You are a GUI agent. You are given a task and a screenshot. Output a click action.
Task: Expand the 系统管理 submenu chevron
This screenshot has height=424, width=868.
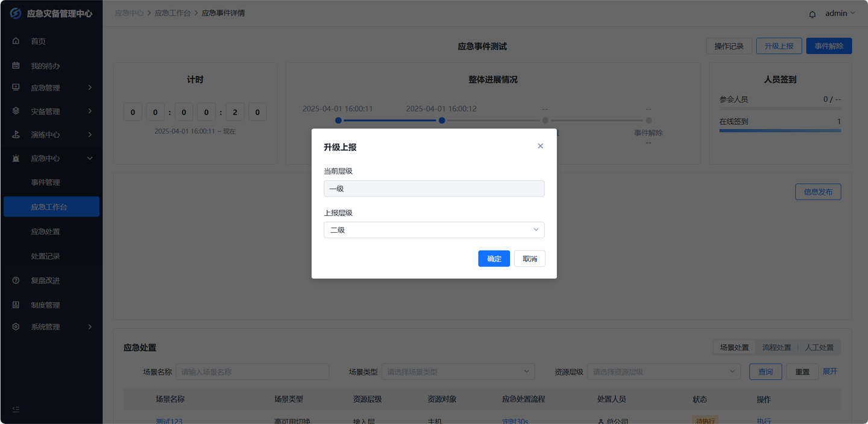pyautogui.click(x=90, y=327)
